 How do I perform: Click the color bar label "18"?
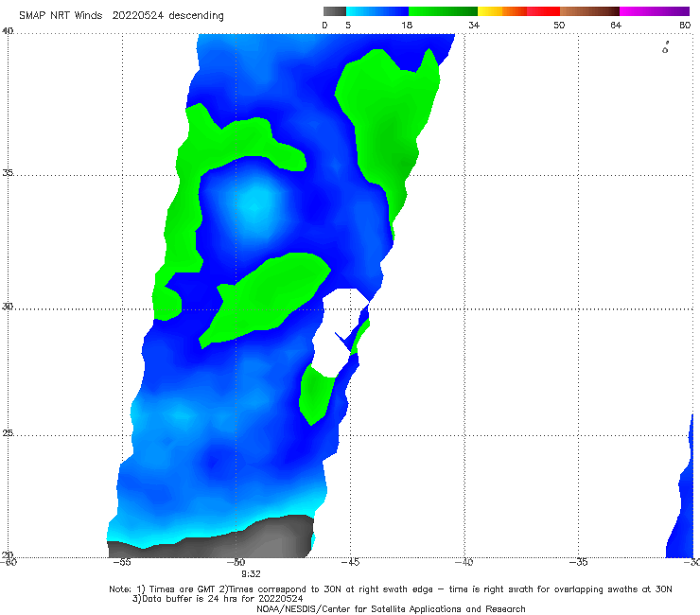point(406,26)
